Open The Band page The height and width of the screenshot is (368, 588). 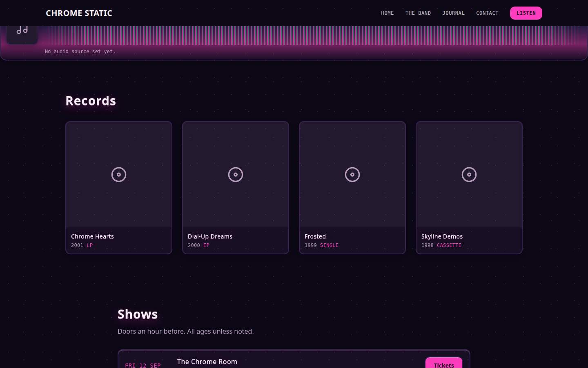coord(418,13)
